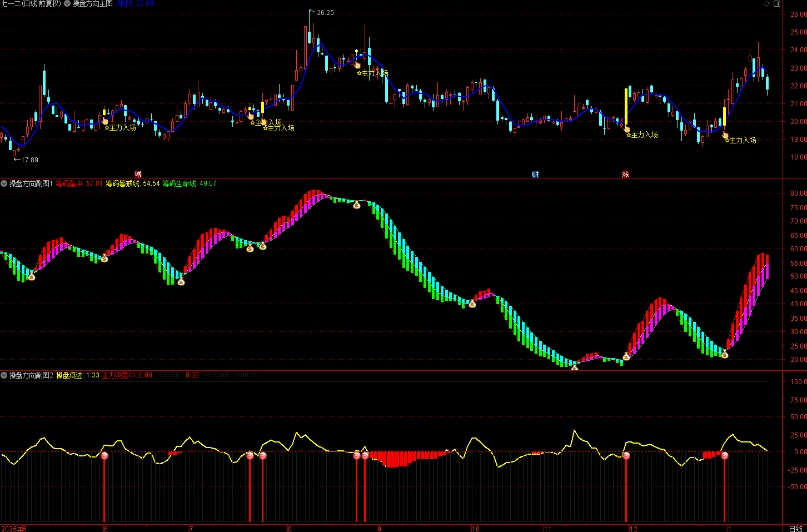Click the 17.89 low price label
This screenshot has width=807, height=532.
[x=29, y=160]
